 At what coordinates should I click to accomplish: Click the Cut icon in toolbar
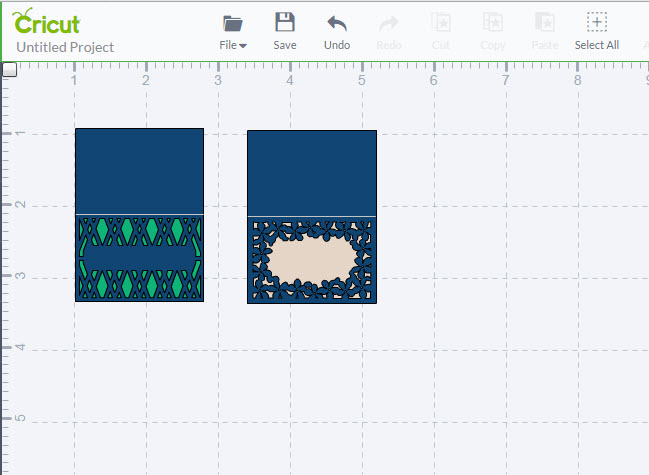[440, 23]
